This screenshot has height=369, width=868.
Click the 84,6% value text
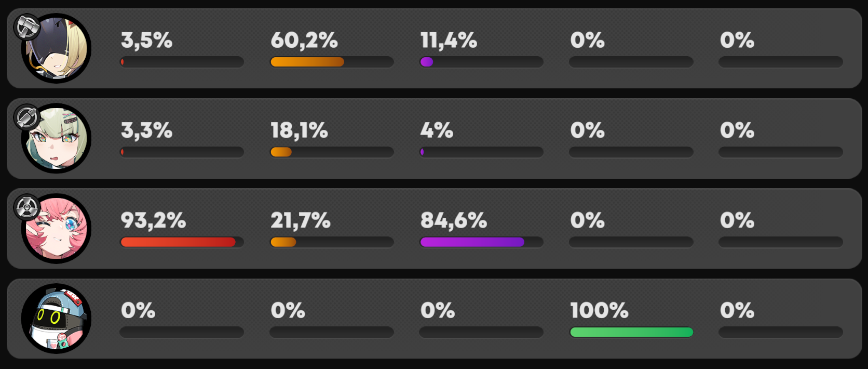pos(454,220)
